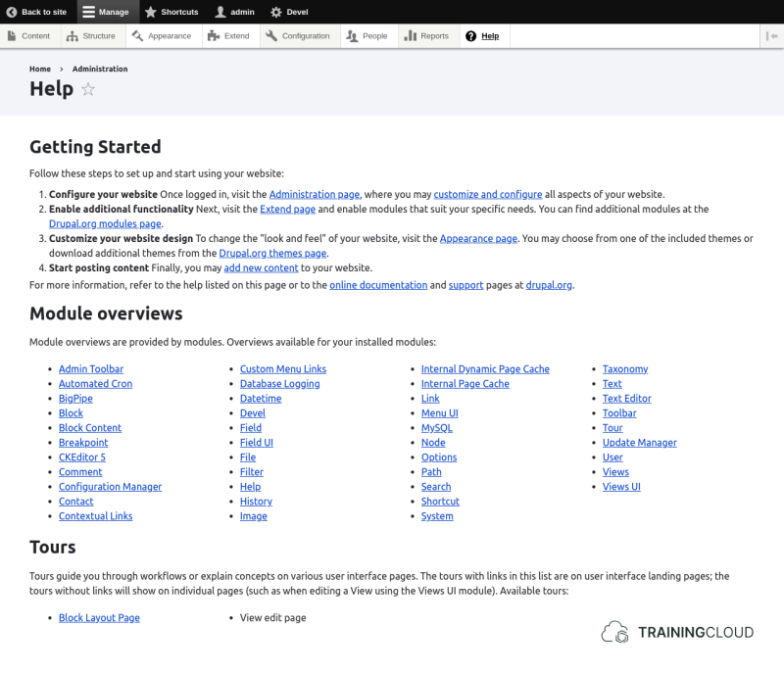Start the Block Layout Page tour
The height and width of the screenshot is (674, 784).
[99, 618]
